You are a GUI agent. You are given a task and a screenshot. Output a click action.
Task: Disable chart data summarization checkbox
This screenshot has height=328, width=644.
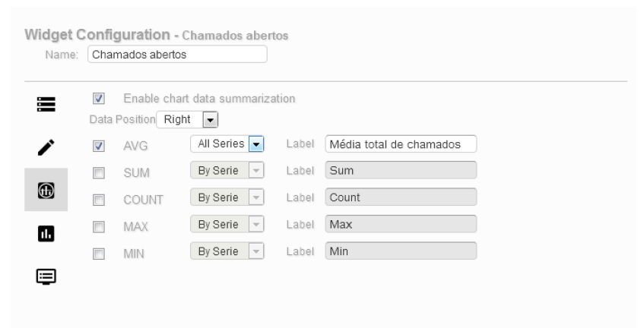pyautogui.click(x=98, y=99)
